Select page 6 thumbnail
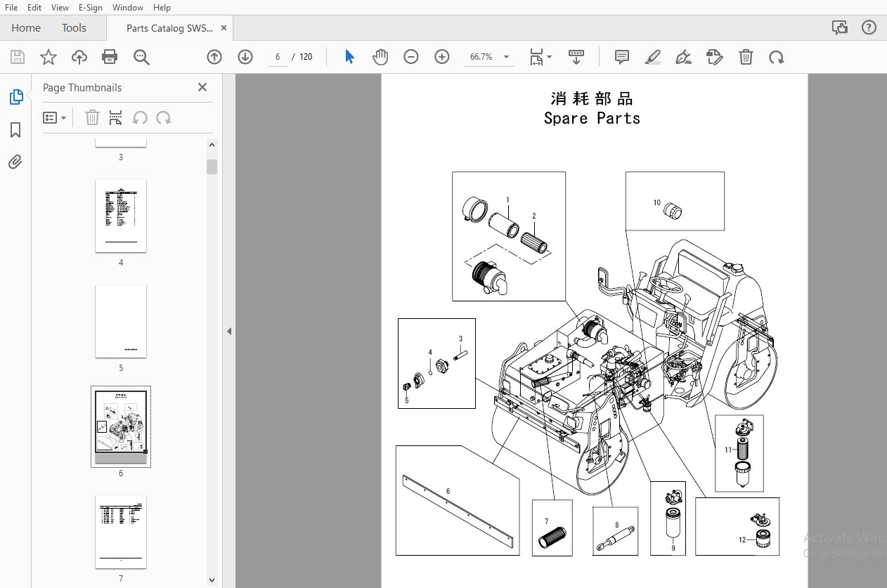This screenshot has width=887, height=588. pyautogui.click(x=121, y=426)
